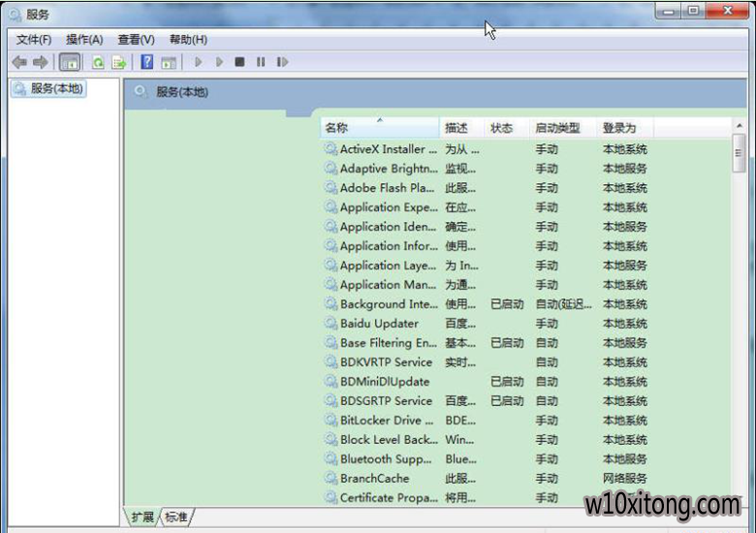Click 自动(延迟 startup type of Background Intelligent

pos(563,304)
